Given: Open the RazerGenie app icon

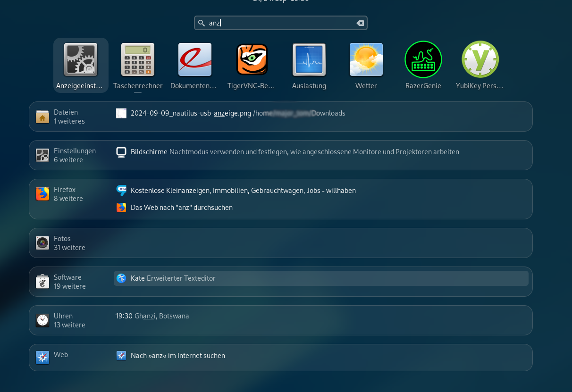Looking at the screenshot, I should click(423, 59).
